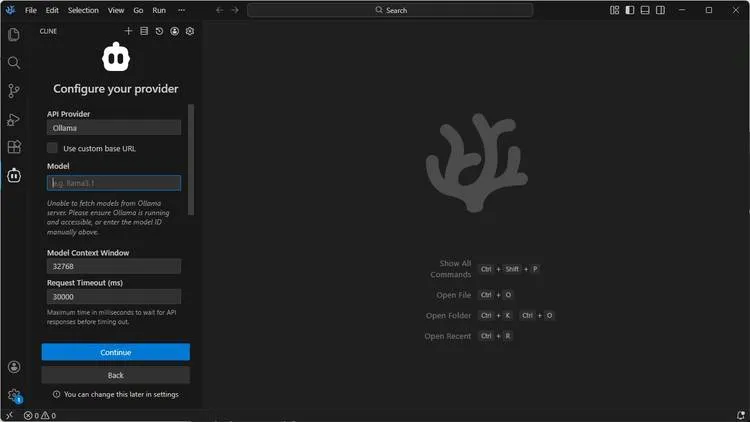
Task: Click 'You can change this later in settings'
Action: (x=121, y=394)
